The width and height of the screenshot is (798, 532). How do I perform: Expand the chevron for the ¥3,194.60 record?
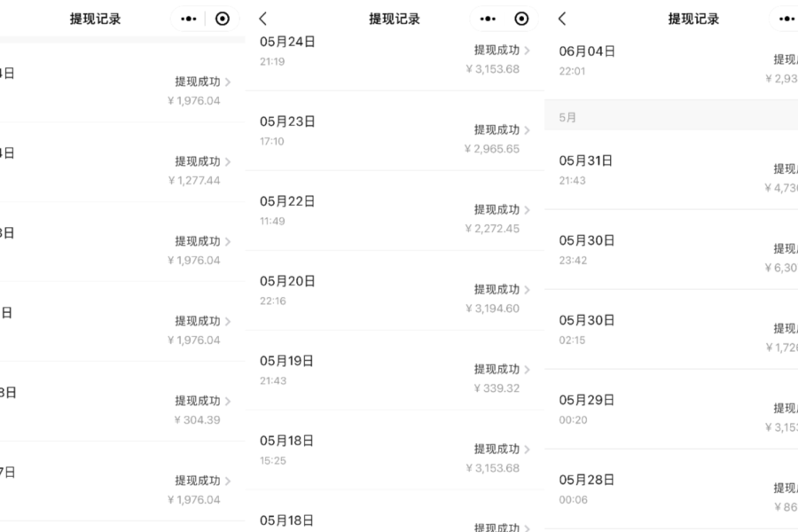tap(528, 289)
